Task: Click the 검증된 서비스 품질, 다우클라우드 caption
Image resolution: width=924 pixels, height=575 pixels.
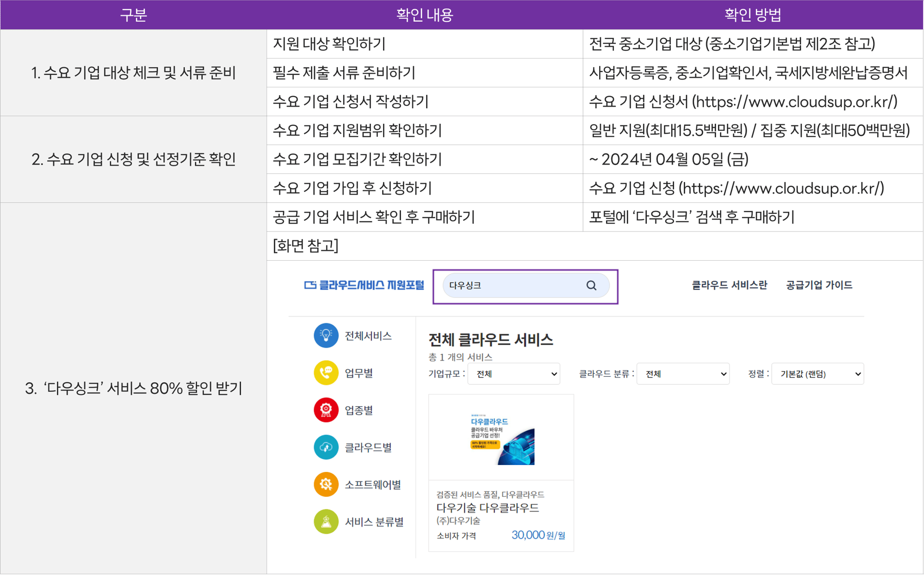Action: pos(490,495)
